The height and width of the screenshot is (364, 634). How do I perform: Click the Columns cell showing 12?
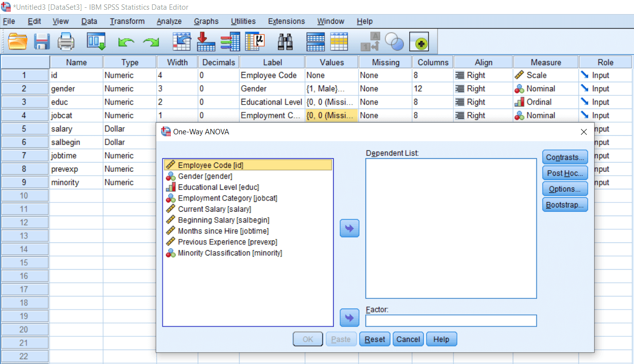point(433,89)
